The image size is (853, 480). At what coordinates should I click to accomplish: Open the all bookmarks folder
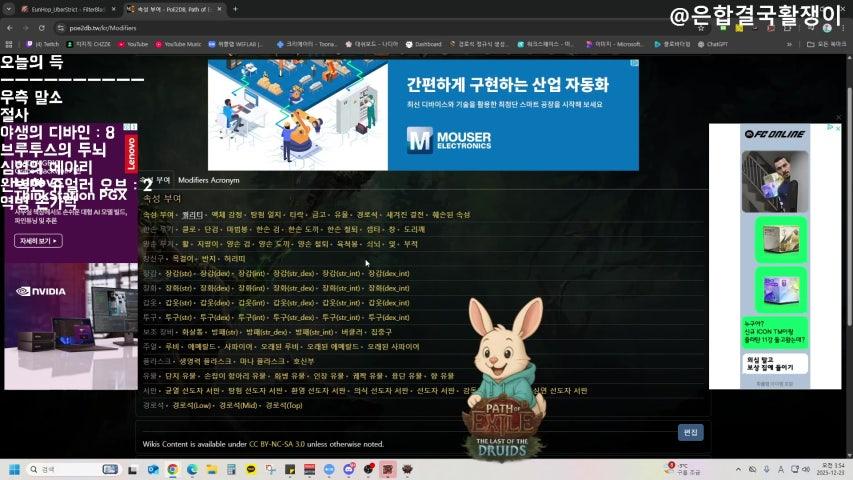click(826, 44)
